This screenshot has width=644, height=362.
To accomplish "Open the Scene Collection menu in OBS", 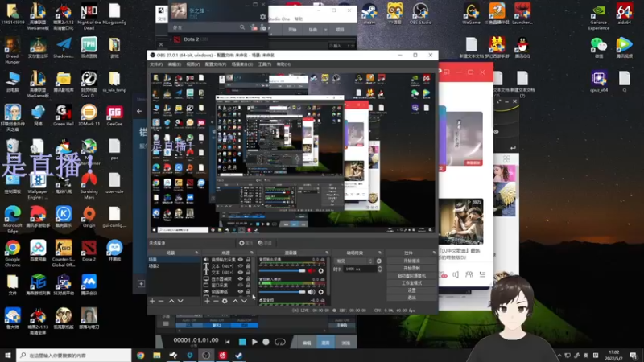I will point(242,64).
